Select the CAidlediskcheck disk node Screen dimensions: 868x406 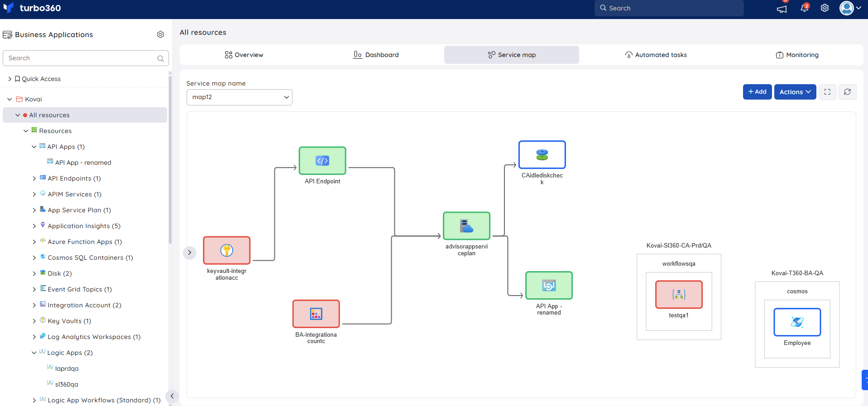tap(542, 155)
